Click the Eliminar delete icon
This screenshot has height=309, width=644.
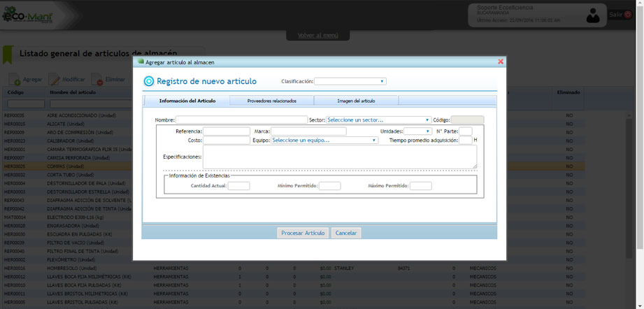point(97,80)
